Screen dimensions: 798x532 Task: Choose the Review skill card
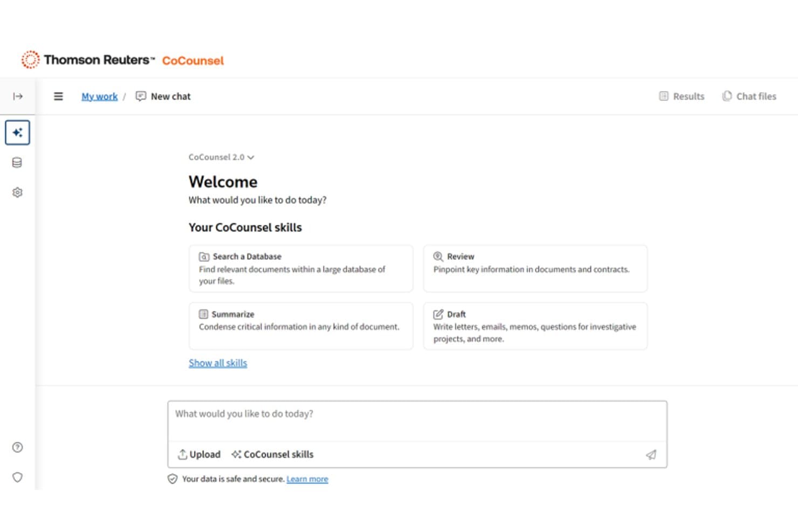point(535,268)
